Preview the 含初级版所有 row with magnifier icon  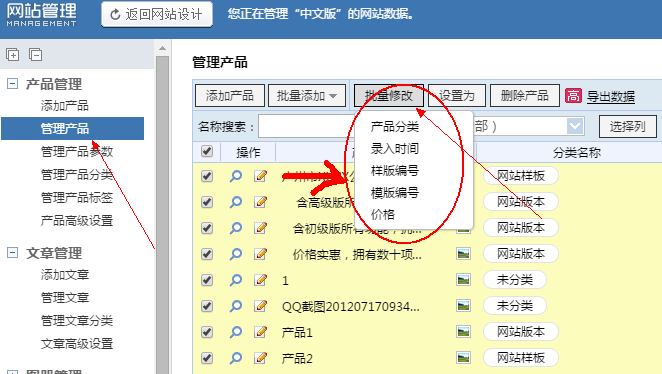coord(236,228)
